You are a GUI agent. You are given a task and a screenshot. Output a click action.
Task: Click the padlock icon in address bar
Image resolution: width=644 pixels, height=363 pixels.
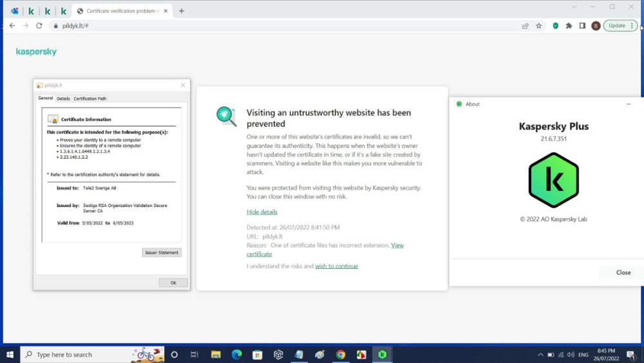[x=56, y=26]
